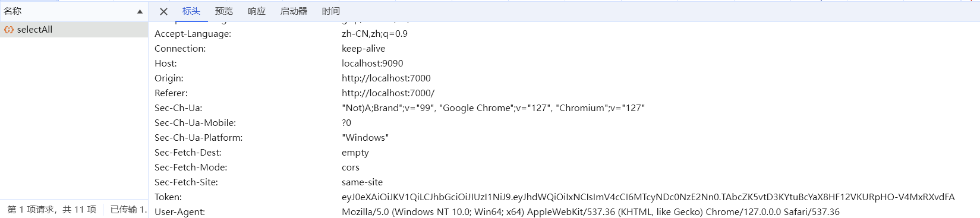Open the 响应 tab
980x218 pixels.
pyautogui.click(x=257, y=11)
